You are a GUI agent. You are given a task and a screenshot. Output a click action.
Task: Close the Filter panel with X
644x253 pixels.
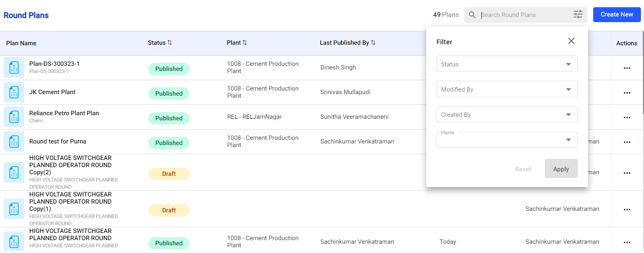[x=571, y=41]
